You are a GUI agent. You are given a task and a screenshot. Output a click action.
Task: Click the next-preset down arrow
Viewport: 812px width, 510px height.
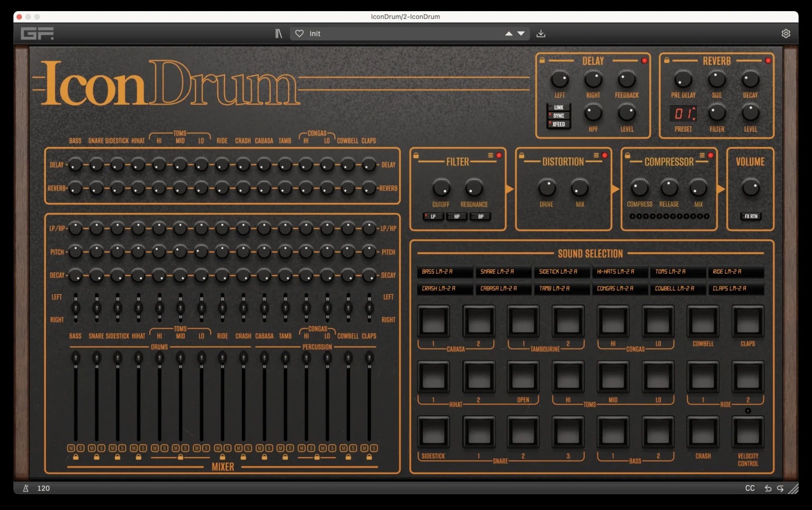(x=521, y=33)
